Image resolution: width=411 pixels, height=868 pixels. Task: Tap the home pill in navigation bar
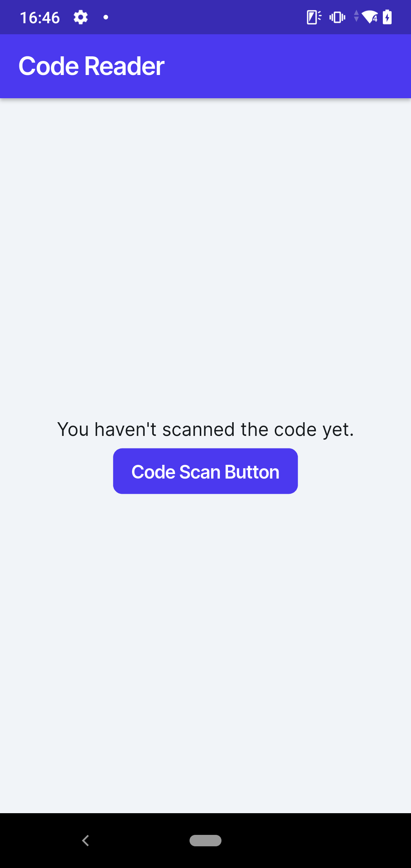click(x=205, y=840)
